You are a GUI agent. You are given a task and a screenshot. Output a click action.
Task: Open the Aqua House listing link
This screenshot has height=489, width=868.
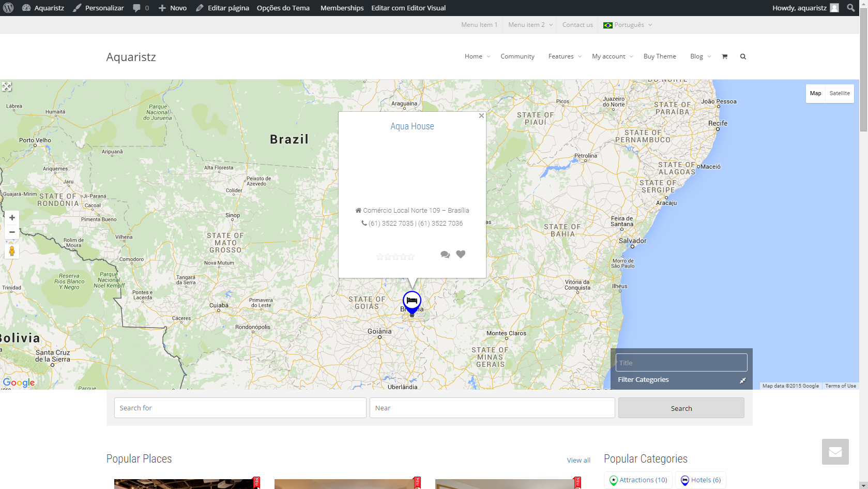412,126
